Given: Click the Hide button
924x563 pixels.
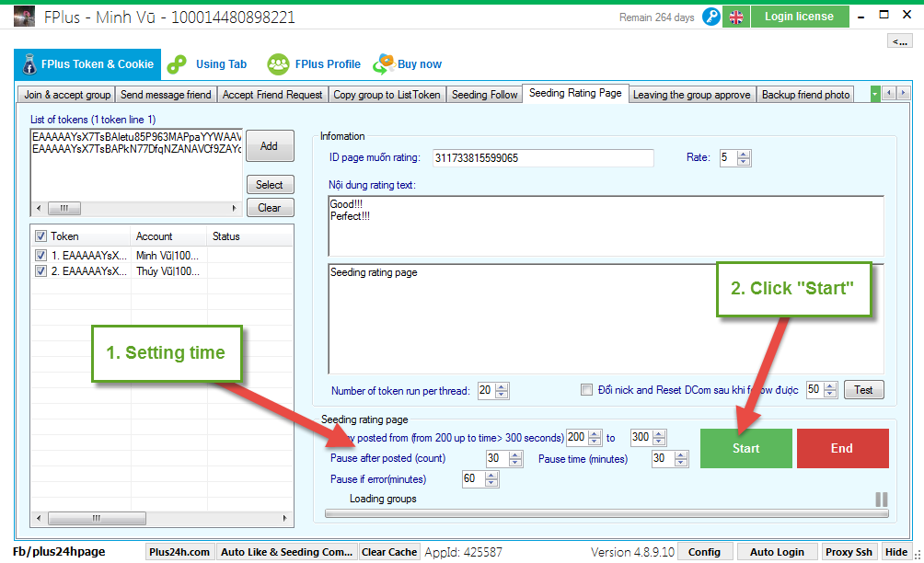Looking at the screenshot, I should pos(896,552).
